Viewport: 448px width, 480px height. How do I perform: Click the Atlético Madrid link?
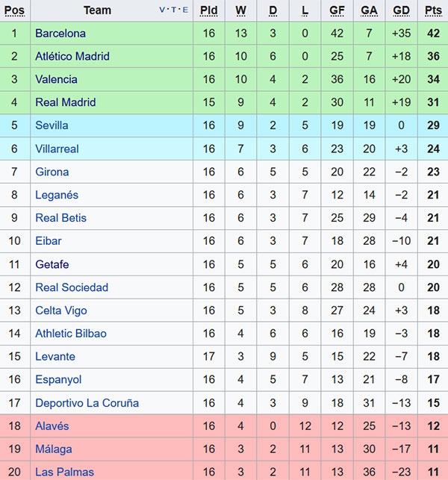point(72,57)
